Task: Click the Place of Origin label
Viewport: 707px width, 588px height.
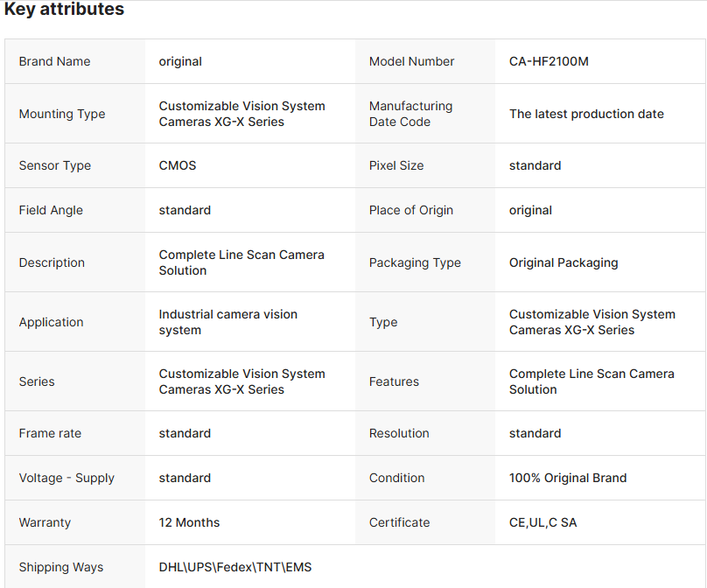Action: click(411, 210)
